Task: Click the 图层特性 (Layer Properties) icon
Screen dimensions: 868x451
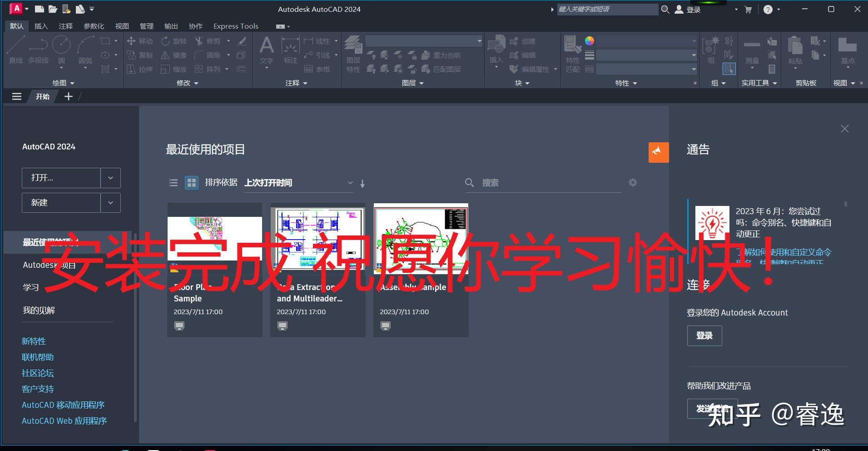Action: [x=353, y=48]
